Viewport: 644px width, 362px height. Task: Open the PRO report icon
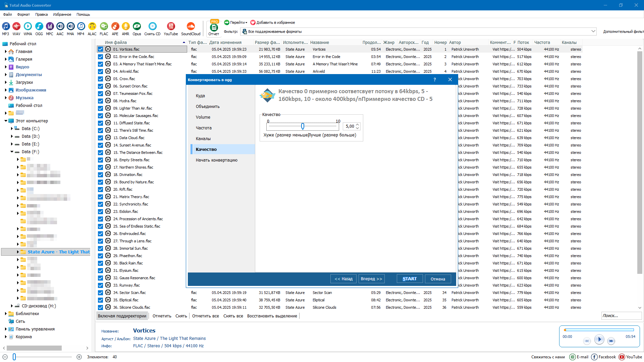pyautogui.click(x=214, y=27)
